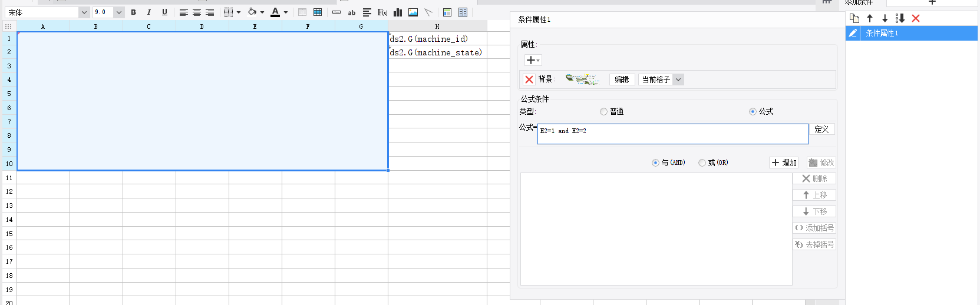The image size is (980, 305).
Task: Click the 定义 button next to the formula
Action: [x=822, y=129]
